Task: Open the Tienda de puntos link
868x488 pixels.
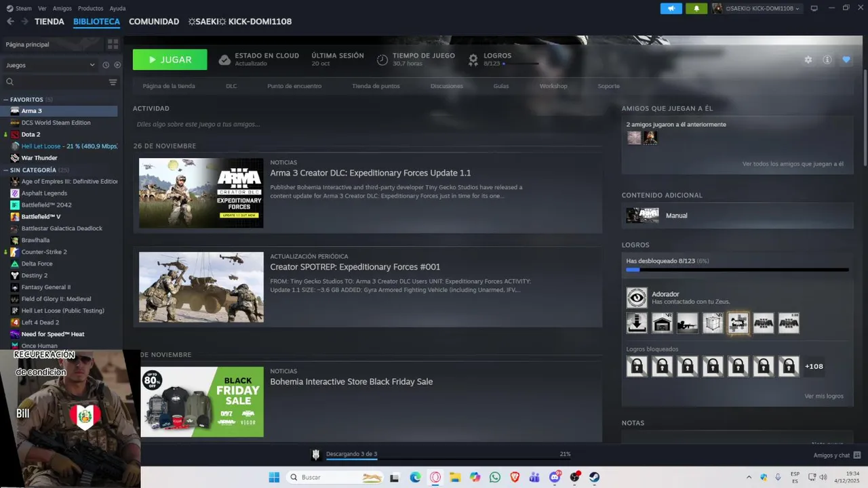Action: 376,86
